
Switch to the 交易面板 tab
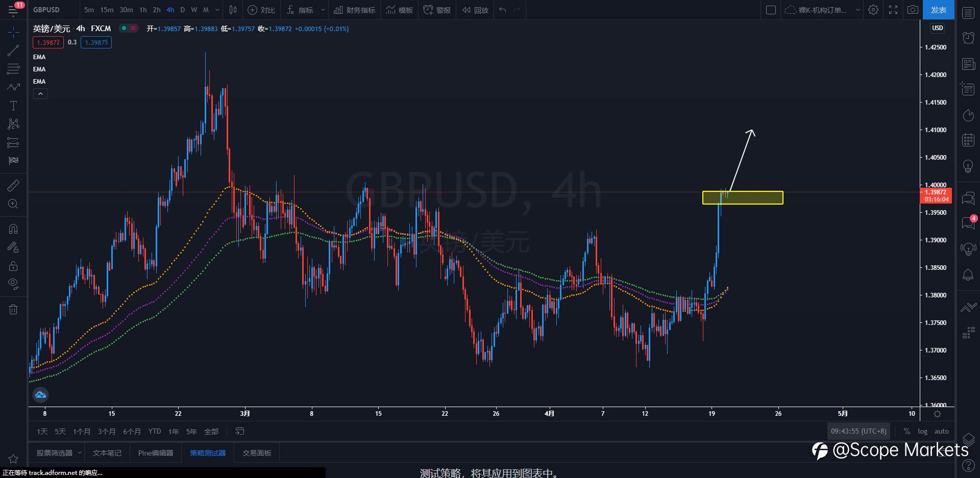pyautogui.click(x=257, y=453)
